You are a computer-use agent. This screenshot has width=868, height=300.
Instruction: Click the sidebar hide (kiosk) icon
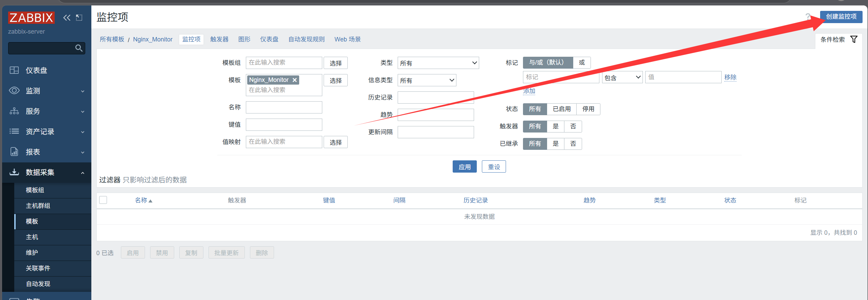79,18
